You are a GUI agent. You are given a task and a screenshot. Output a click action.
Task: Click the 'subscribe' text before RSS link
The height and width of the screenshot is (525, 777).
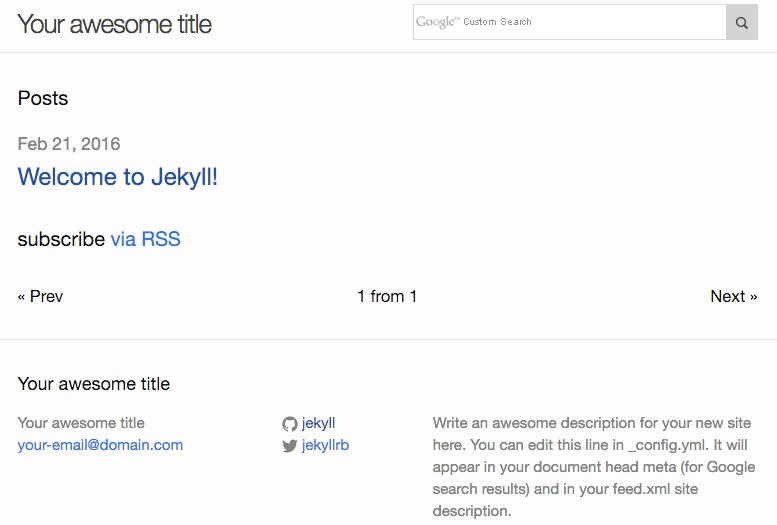61,239
